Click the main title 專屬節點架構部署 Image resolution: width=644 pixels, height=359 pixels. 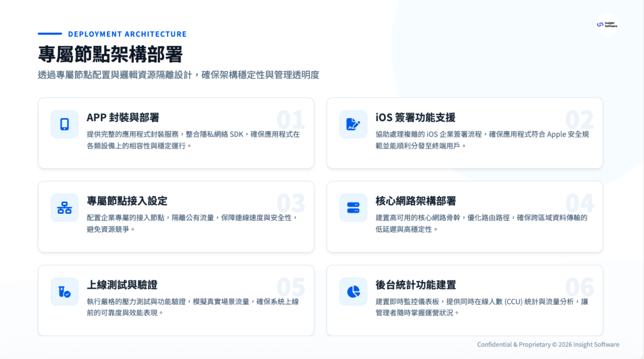point(110,54)
